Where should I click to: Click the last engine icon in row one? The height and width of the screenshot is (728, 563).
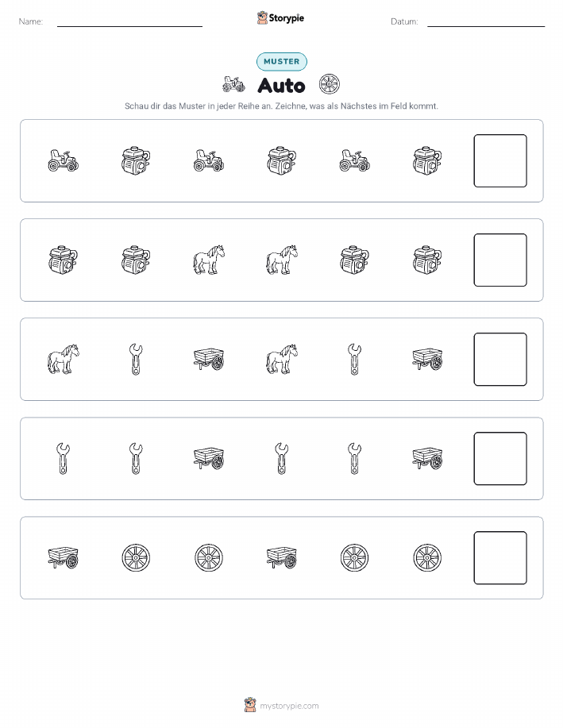point(427,160)
